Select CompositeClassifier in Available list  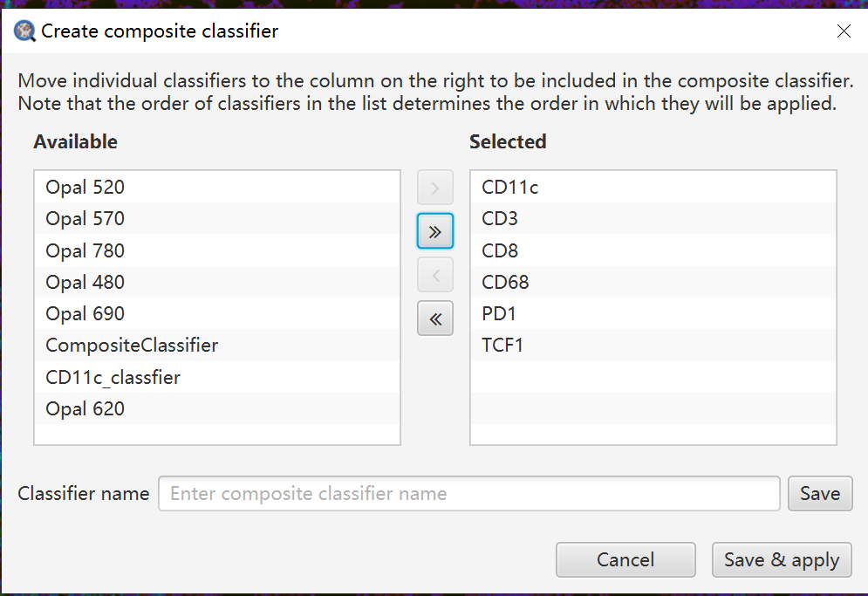coord(132,346)
